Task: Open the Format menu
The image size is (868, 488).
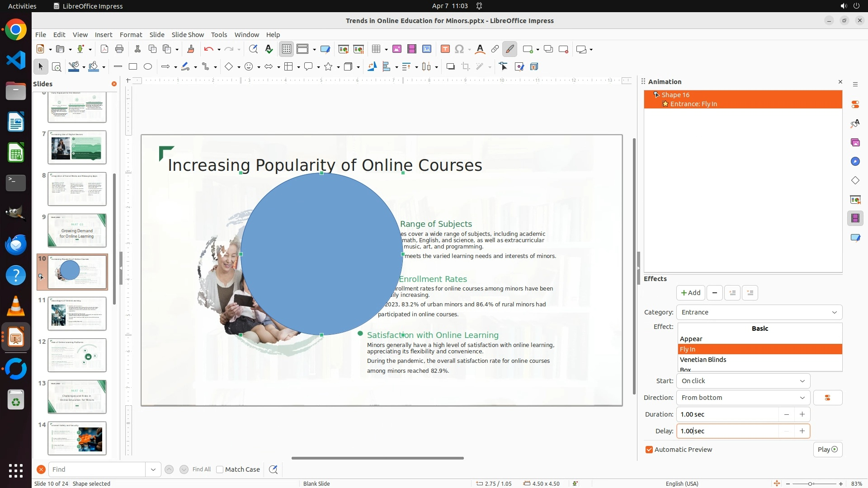Action: click(x=131, y=35)
